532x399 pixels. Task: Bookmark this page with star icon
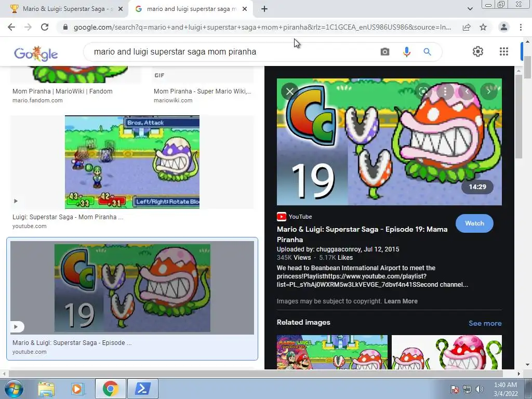pyautogui.click(x=483, y=27)
